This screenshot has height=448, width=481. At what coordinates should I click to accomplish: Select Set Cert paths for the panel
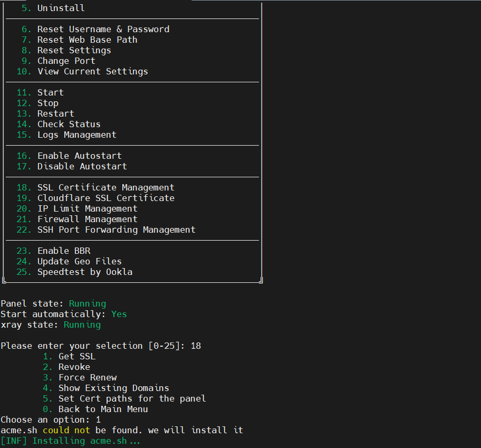coord(132,398)
